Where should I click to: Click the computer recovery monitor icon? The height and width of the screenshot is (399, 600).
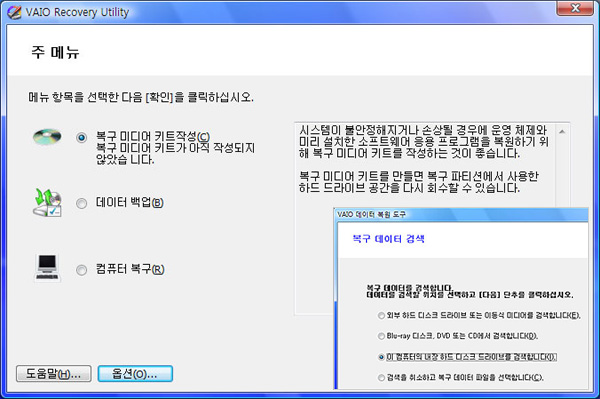pos(47,268)
